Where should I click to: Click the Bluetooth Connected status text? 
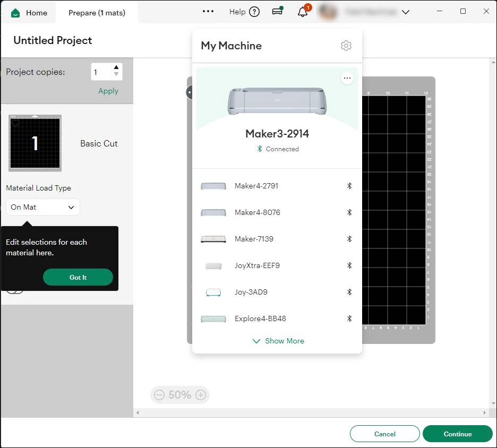(282, 149)
